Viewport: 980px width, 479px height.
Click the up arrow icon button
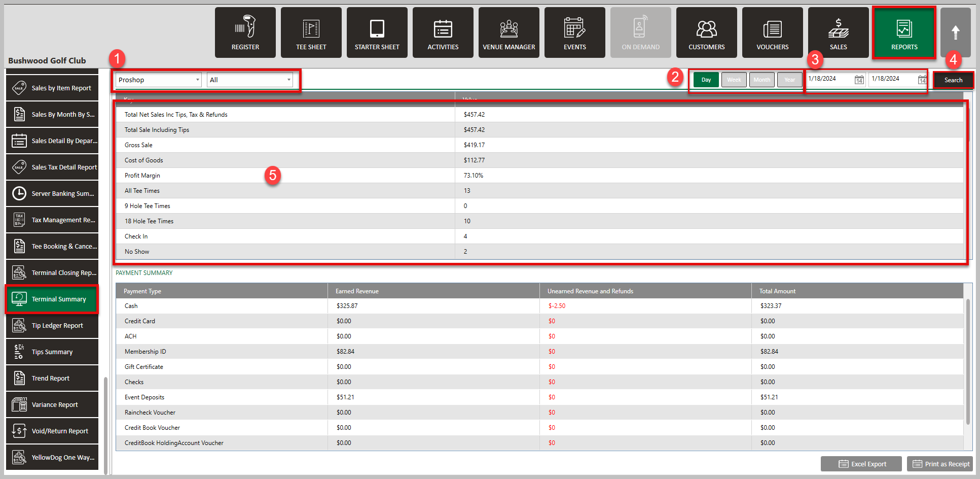pyautogui.click(x=955, y=32)
